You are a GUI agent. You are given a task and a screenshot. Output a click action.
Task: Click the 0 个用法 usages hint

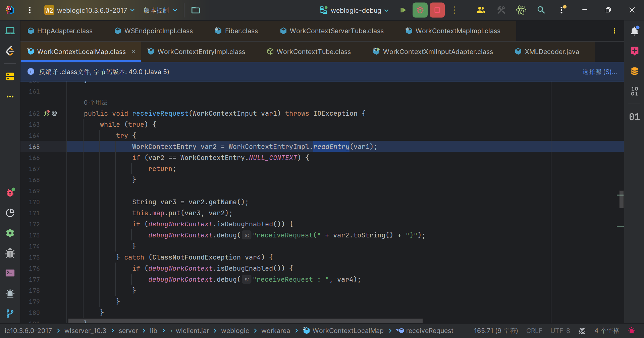click(96, 103)
